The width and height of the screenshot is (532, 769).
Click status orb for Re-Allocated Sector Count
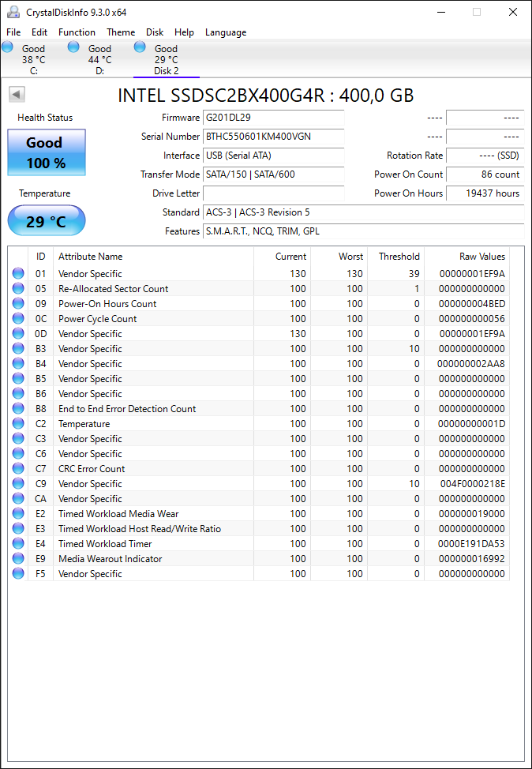pos(18,288)
